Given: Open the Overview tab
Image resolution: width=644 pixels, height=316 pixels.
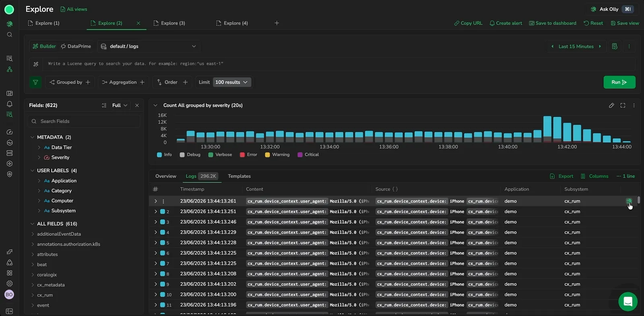Looking at the screenshot, I should [166, 176].
